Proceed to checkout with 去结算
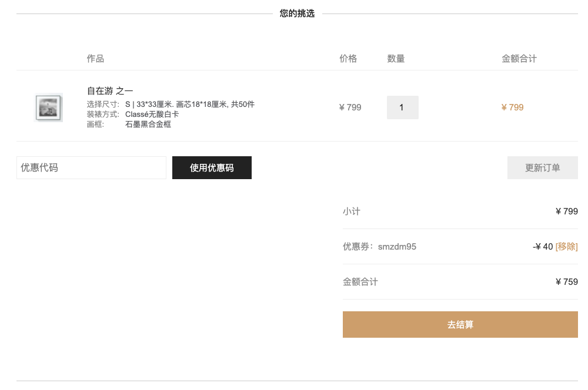 pos(460,324)
